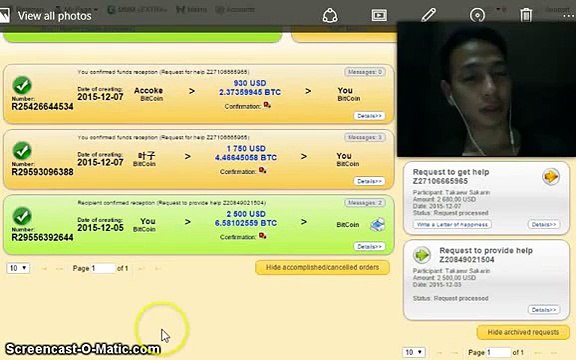Click the 2 500 USD amount

[x=246, y=214]
